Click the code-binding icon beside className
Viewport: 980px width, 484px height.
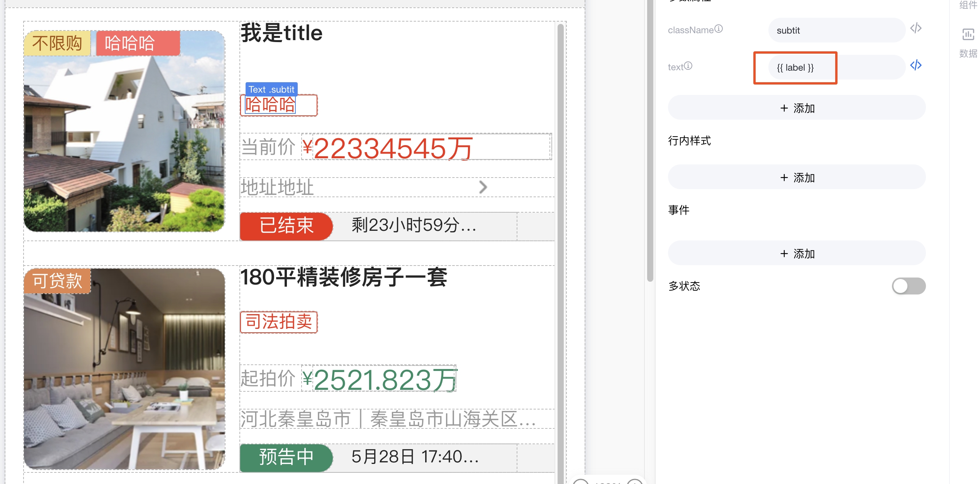tap(916, 29)
